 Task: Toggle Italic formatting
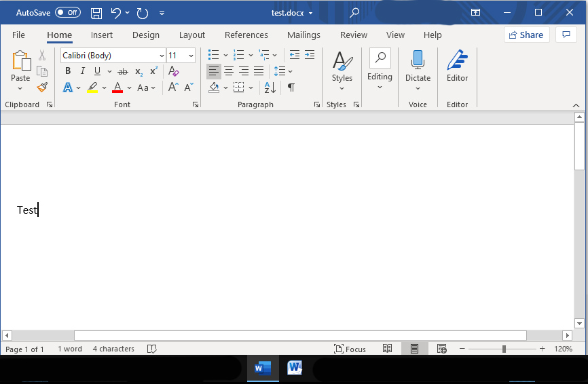pyautogui.click(x=83, y=71)
